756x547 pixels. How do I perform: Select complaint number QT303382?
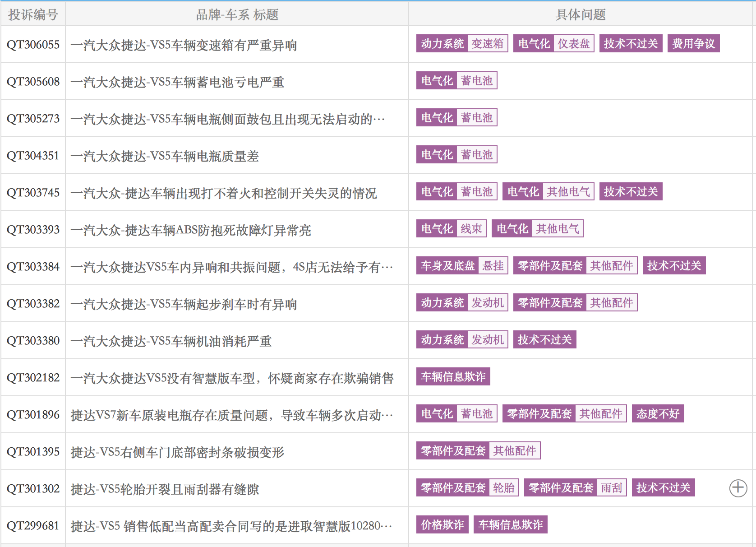coord(33,304)
